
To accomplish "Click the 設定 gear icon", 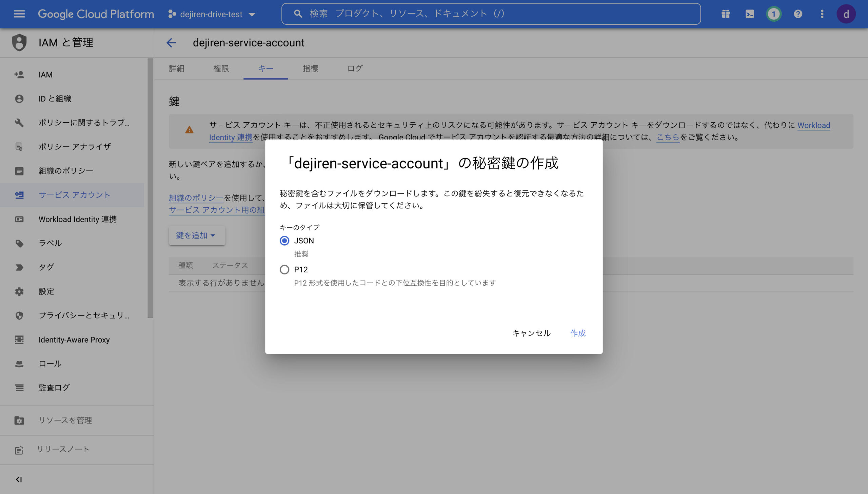I will (19, 291).
